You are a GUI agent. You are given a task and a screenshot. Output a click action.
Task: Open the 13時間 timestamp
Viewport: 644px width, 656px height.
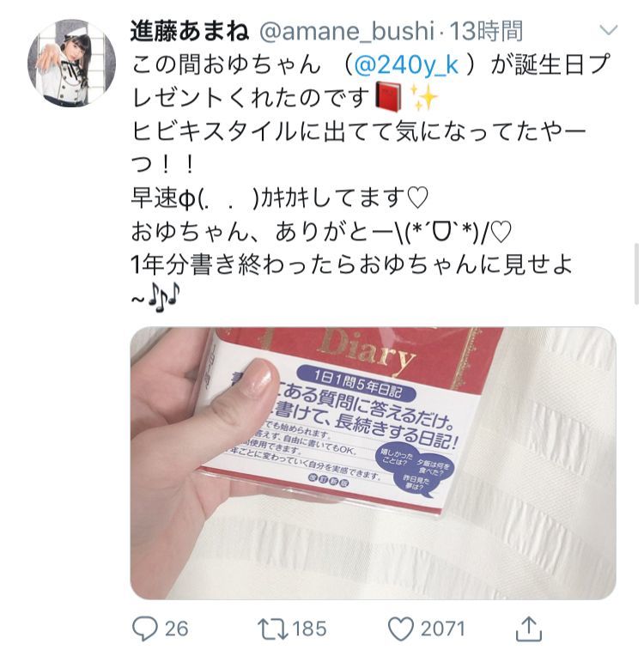click(486, 31)
